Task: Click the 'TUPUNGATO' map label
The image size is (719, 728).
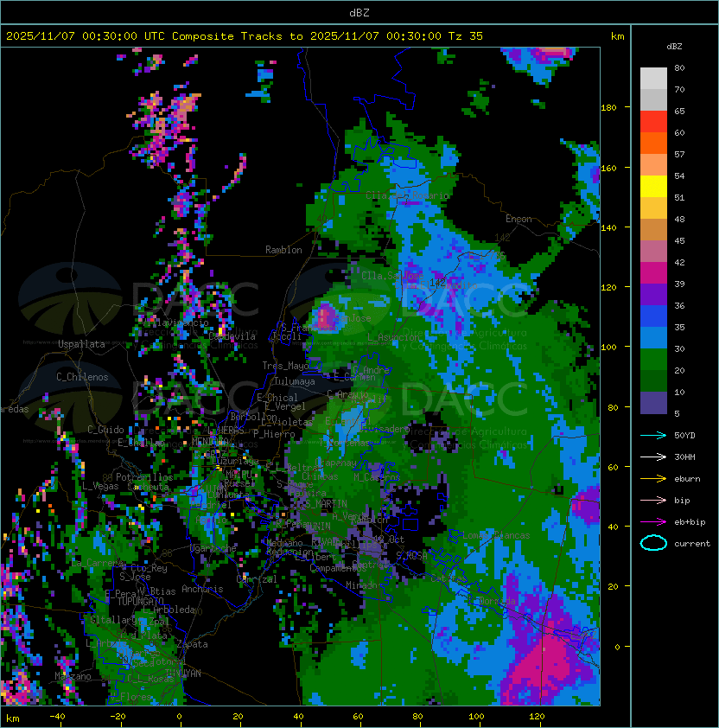Action: pyautogui.click(x=140, y=602)
